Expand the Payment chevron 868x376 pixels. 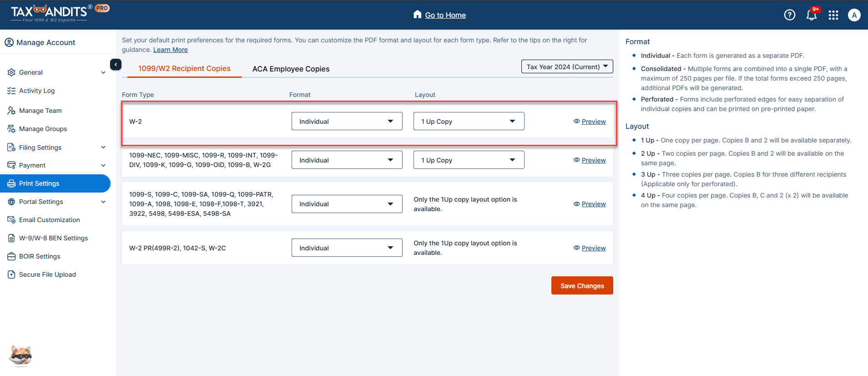click(x=103, y=165)
